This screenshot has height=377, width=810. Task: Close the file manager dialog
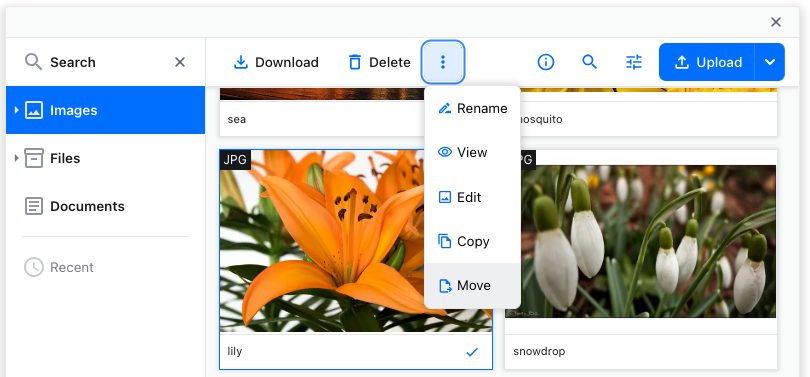tap(775, 22)
